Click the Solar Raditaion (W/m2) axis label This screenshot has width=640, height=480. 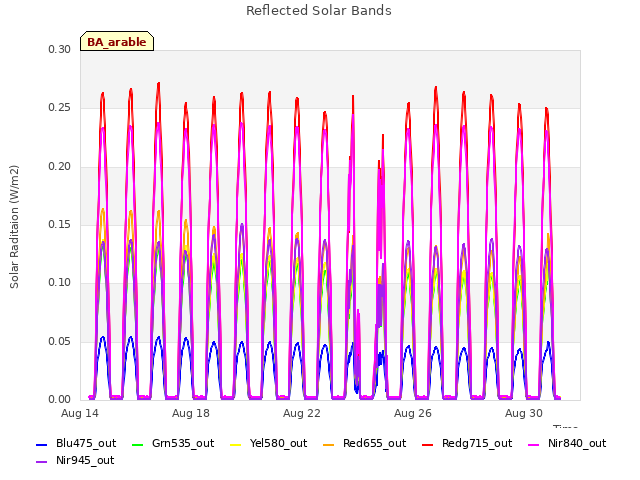coord(14,227)
